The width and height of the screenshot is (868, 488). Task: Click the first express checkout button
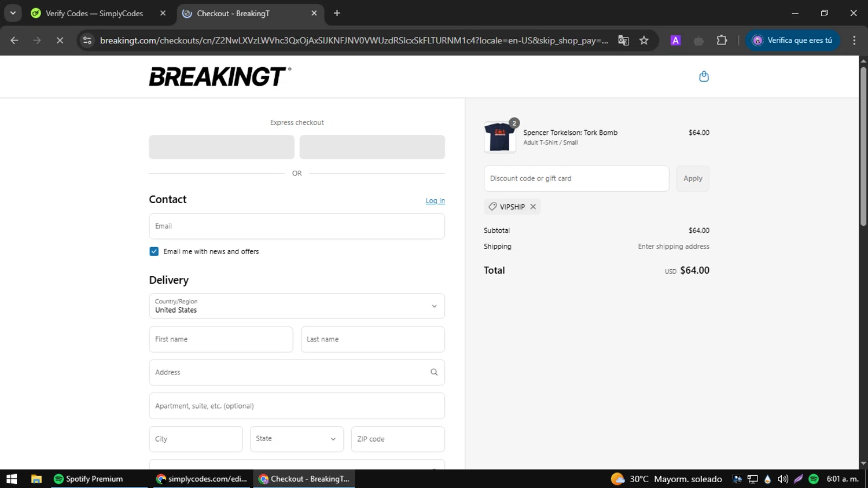click(x=222, y=147)
